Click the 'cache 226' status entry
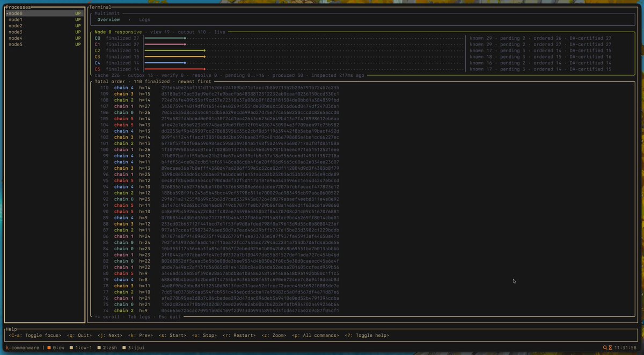644x355 pixels. click(108, 76)
